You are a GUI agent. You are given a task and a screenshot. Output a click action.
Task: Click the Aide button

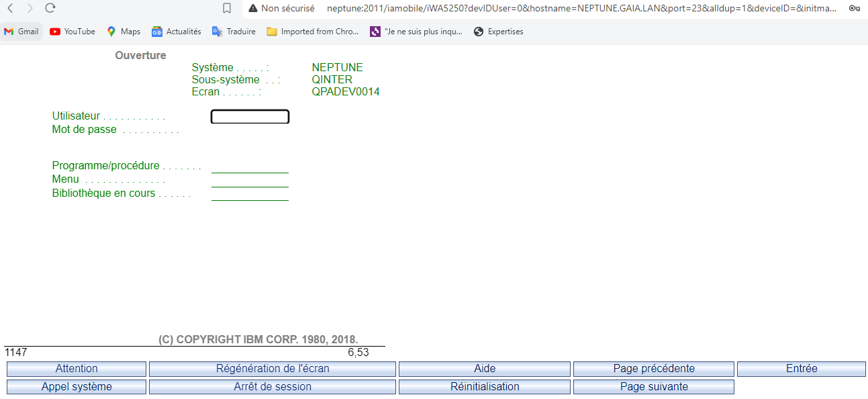[x=484, y=369]
